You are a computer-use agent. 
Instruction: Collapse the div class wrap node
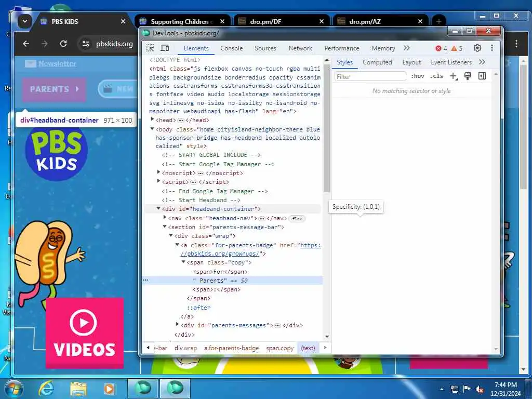171,235
